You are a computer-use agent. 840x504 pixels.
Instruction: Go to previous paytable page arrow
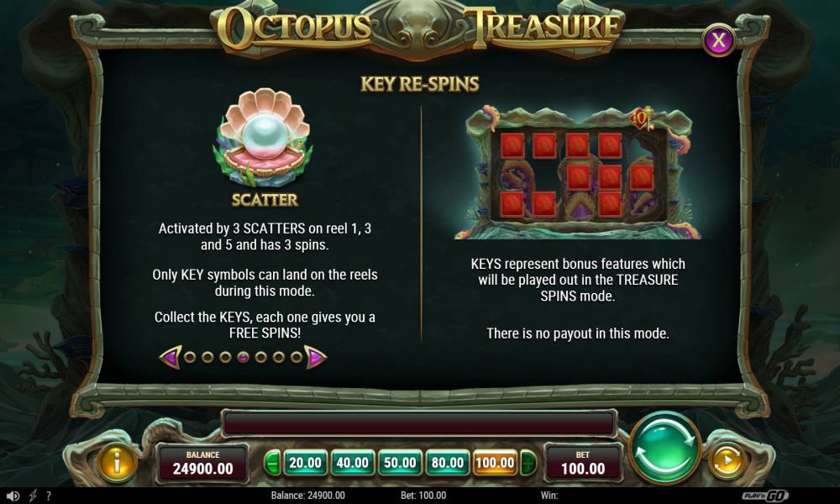point(171,357)
